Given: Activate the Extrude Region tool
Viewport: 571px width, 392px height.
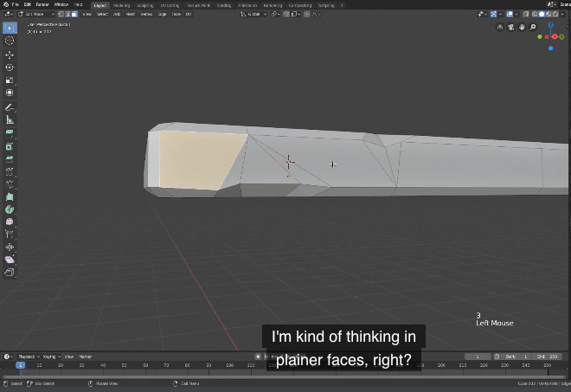Looking at the screenshot, I should tap(10, 134).
